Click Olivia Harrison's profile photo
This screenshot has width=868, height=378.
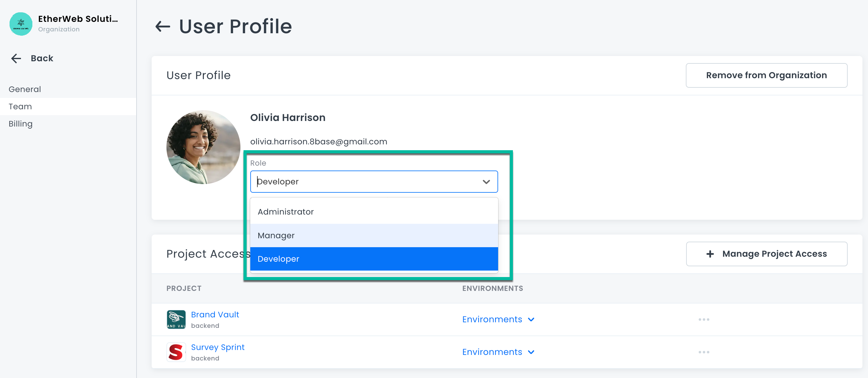point(203,147)
